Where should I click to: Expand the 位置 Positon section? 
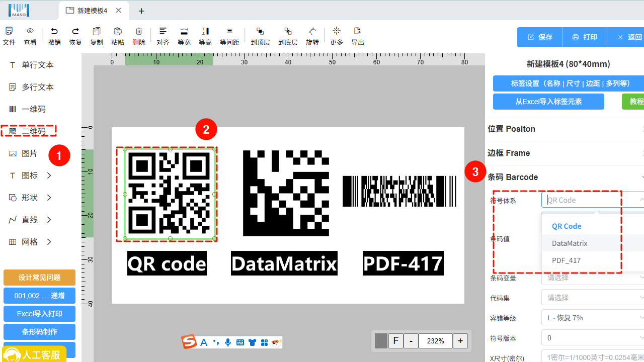[x=565, y=129]
